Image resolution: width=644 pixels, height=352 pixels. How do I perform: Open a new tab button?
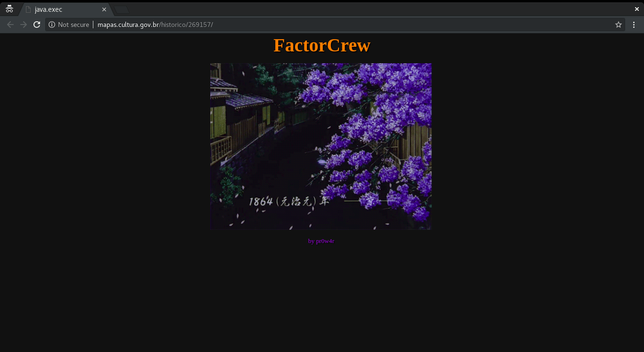coord(122,10)
